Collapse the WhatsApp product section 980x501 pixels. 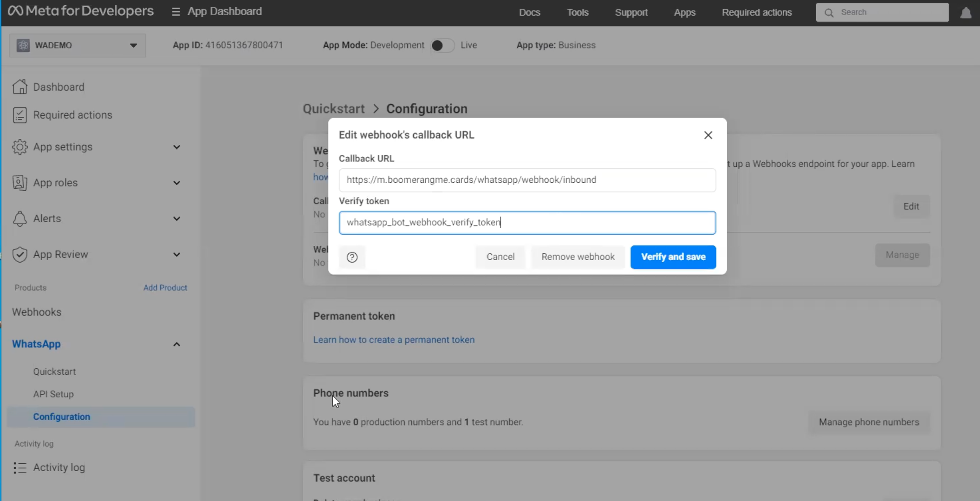tap(177, 344)
